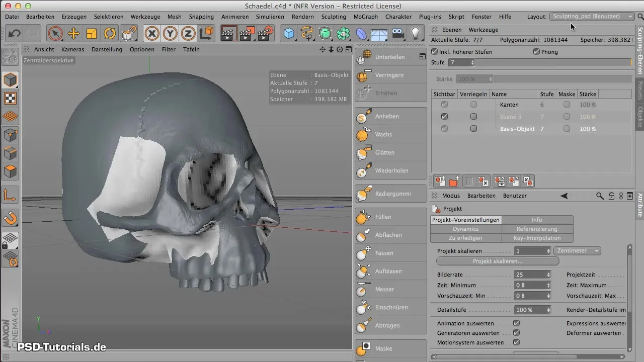Select the Fassen brush
The image size is (644, 362).
(391, 253)
